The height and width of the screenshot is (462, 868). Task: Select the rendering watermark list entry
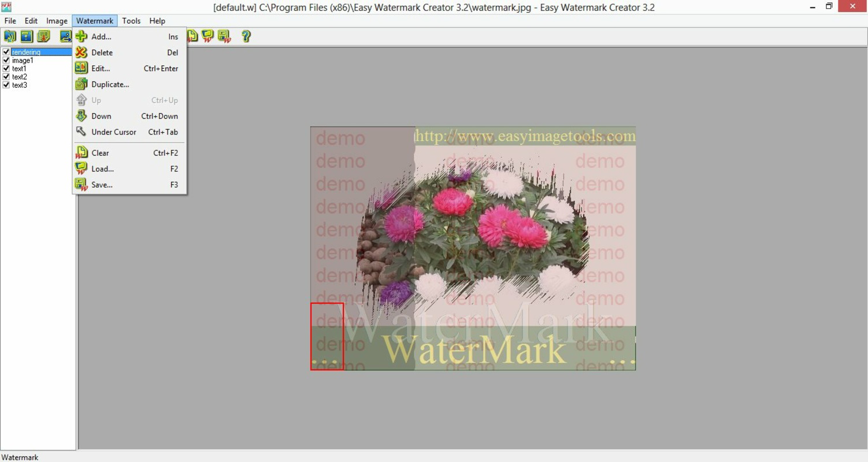[x=26, y=51]
